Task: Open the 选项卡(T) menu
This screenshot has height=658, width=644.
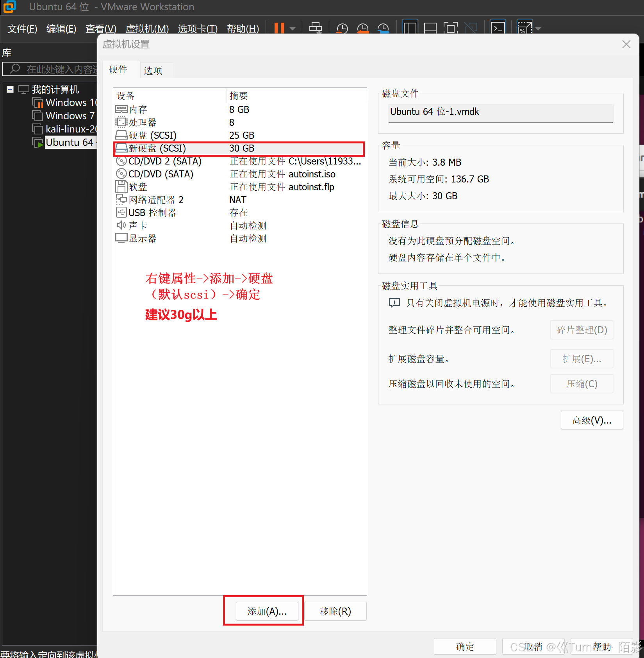Action: (x=198, y=29)
